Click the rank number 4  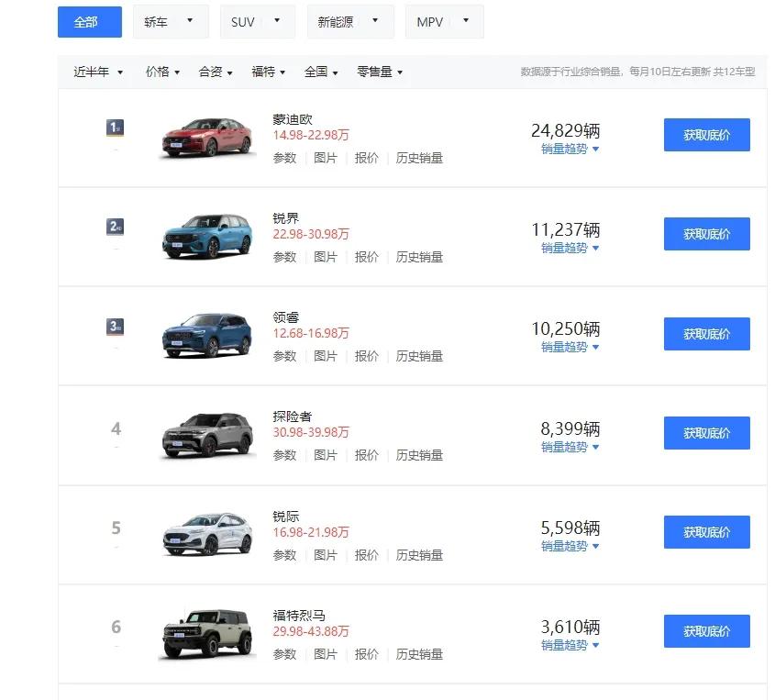(116, 428)
